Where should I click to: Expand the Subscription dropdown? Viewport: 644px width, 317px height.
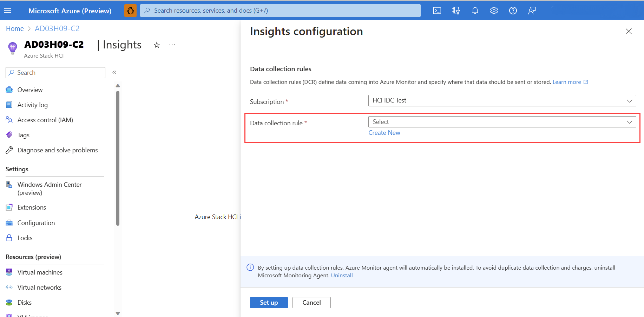point(502,100)
